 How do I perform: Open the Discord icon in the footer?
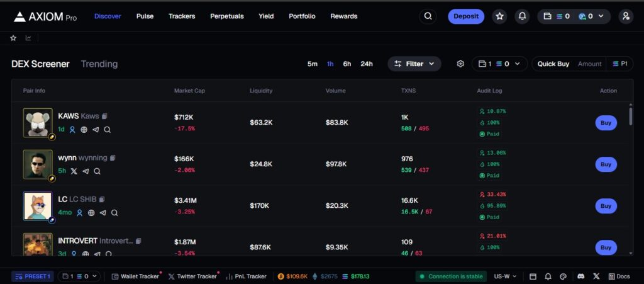(580, 276)
